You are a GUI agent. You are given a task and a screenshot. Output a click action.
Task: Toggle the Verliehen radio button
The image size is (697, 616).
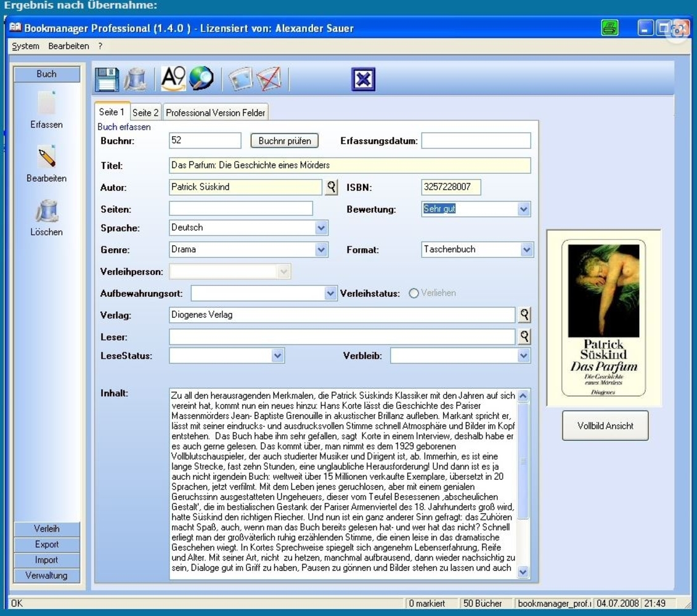(414, 293)
